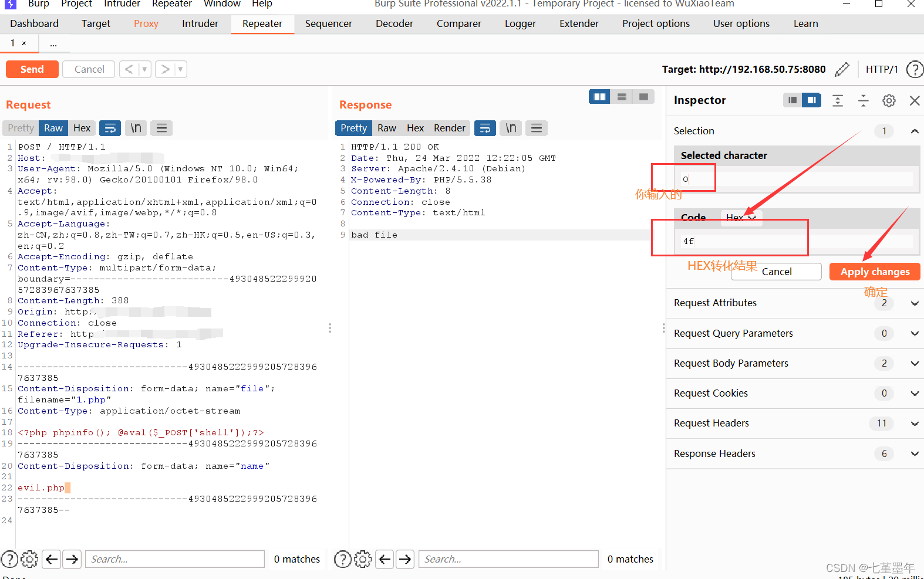The height and width of the screenshot is (579, 924).
Task: Open request editor hamburger menu
Action: point(162,128)
